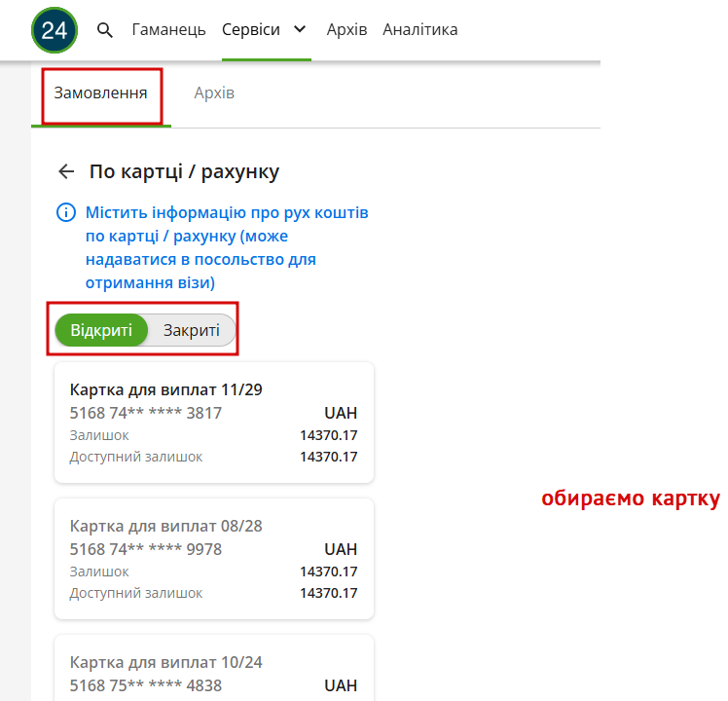The width and height of the screenshot is (728, 701).
Task: Click the По картці / рахунку heading
Action: point(184,172)
